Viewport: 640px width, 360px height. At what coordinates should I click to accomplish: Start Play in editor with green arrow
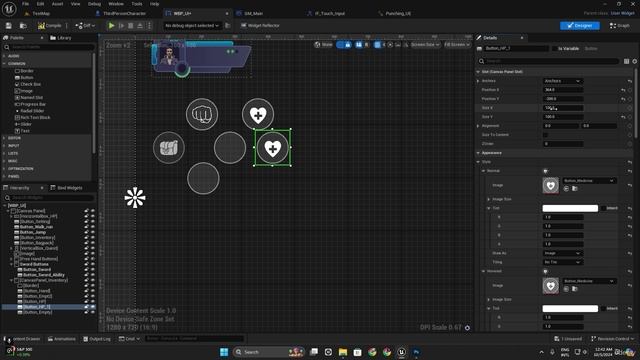[x=111, y=26]
